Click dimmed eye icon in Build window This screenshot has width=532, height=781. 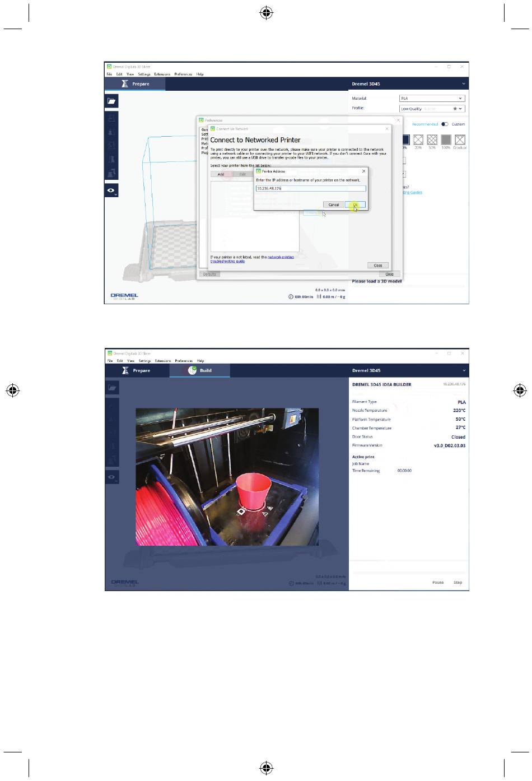click(x=112, y=477)
